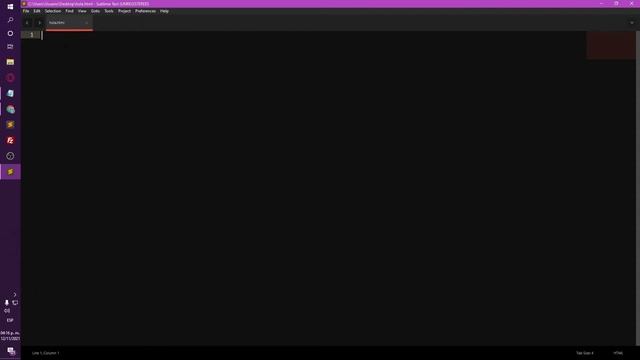
Task: Restore down the Sublime Text window
Action: point(616,4)
